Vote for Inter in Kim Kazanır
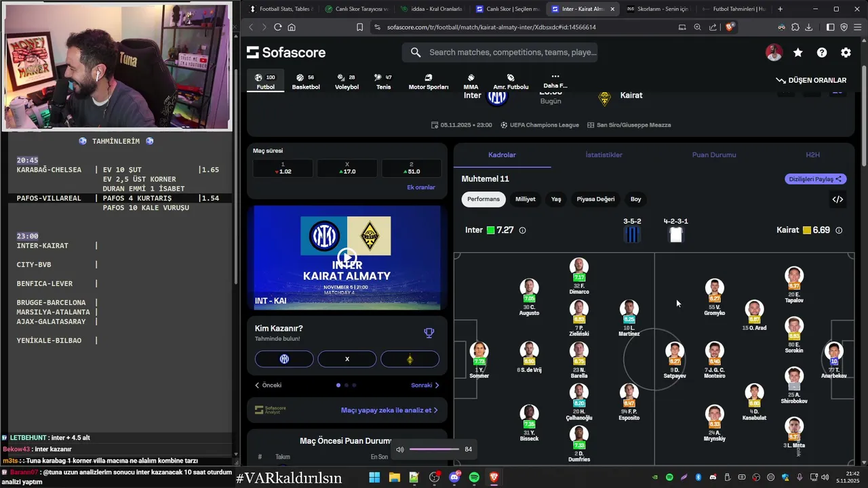This screenshot has width=868, height=488. [284, 359]
